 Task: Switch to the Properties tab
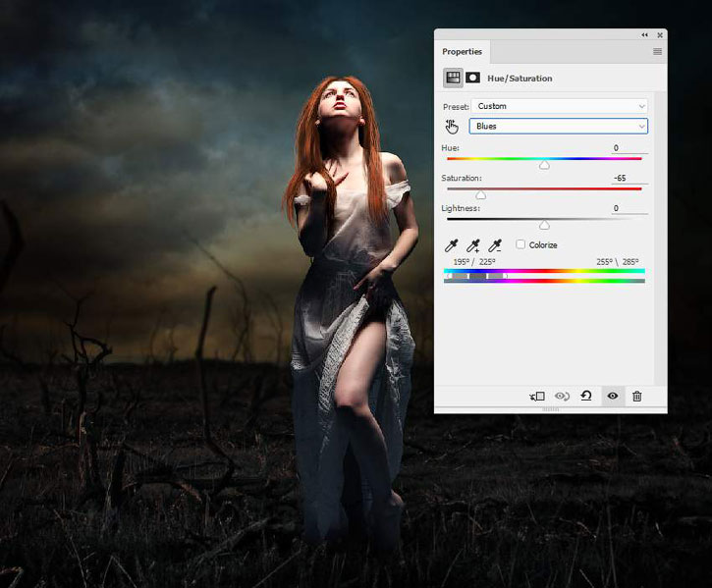[462, 52]
